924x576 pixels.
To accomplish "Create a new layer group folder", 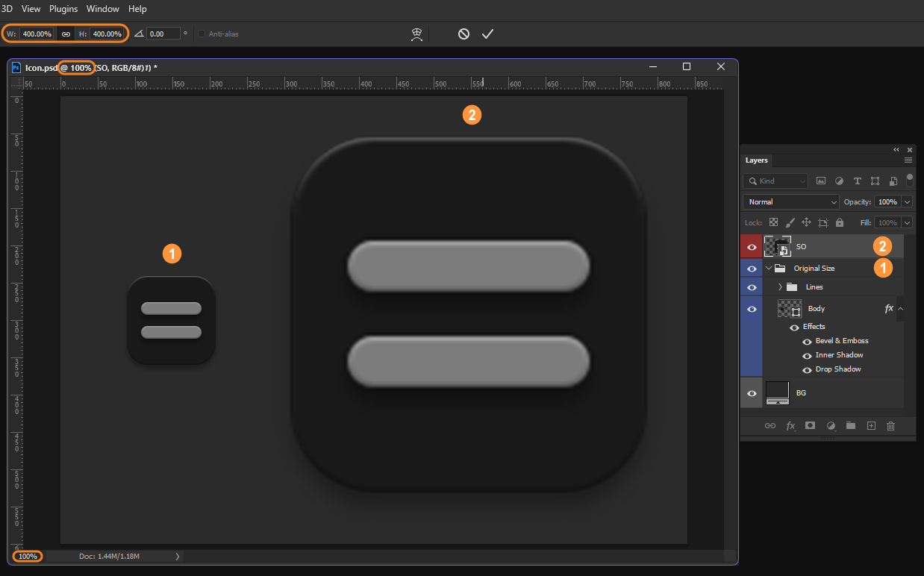I will click(x=851, y=425).
